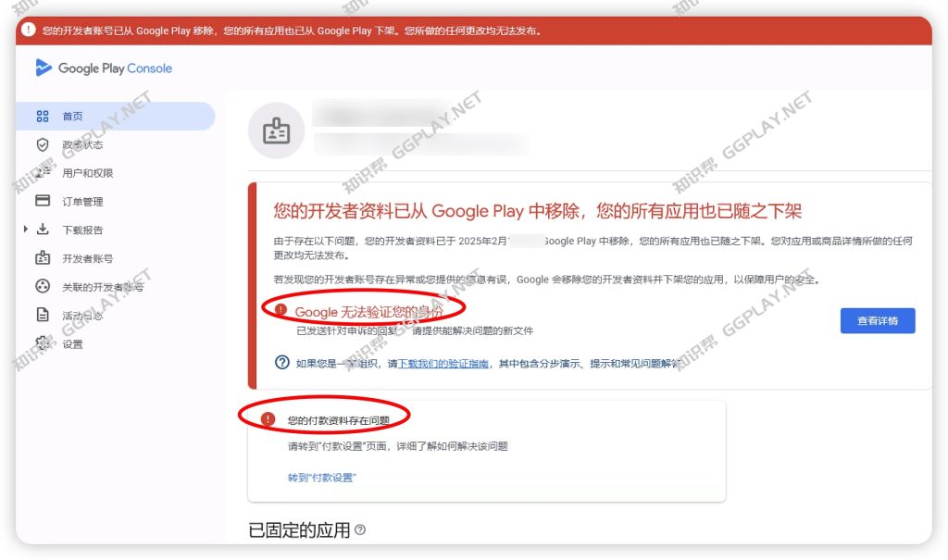The width and height of the screenshot is (948, 560).
Task: Click the 请提供能解决问题的新文件 text
Action: point(473,330)
